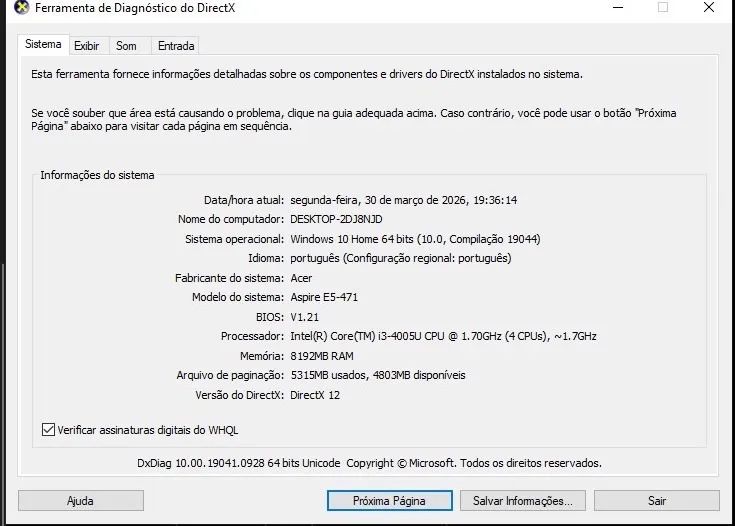
Task: Click the Fabricante do sistema label
Action: (x=229, y=278)
